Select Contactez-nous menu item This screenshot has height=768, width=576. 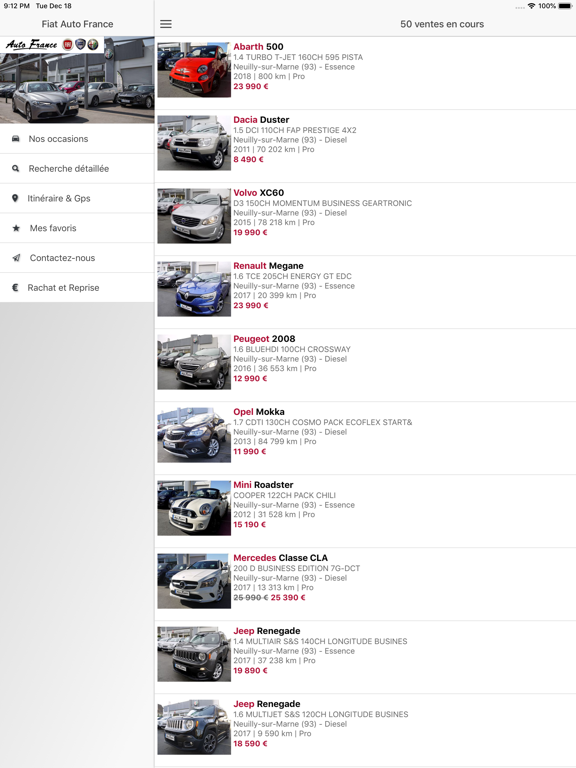77,258
